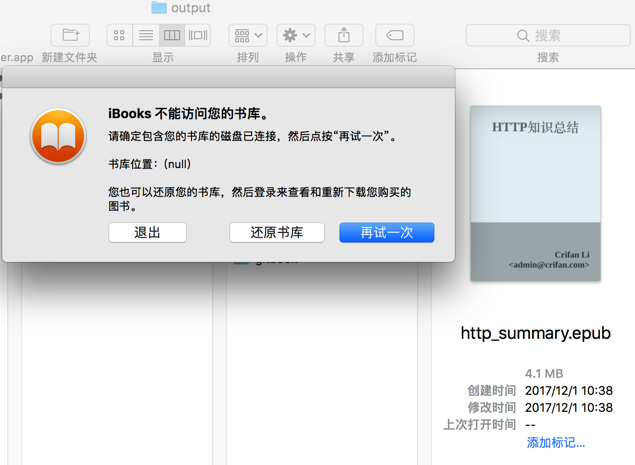Click the 退出 button in the iBooks dialog
This screenshot has width=635, height=465.
(147, 232)
